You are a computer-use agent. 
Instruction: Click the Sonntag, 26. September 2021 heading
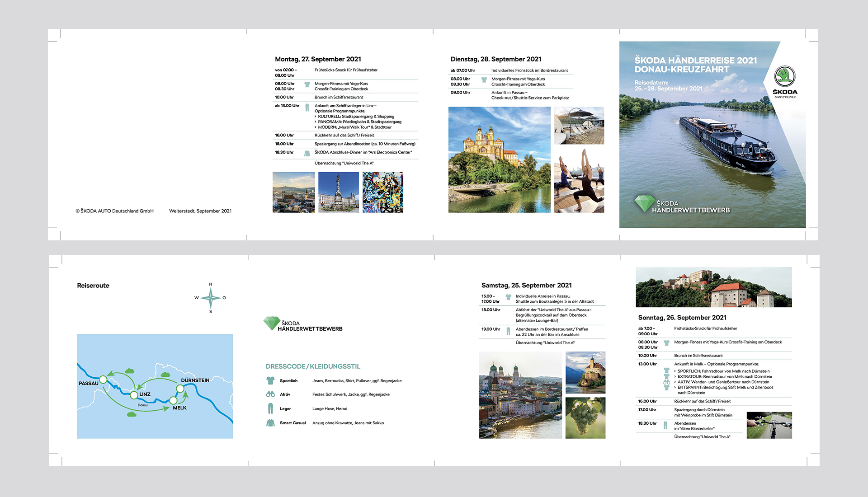click(682, 318)
